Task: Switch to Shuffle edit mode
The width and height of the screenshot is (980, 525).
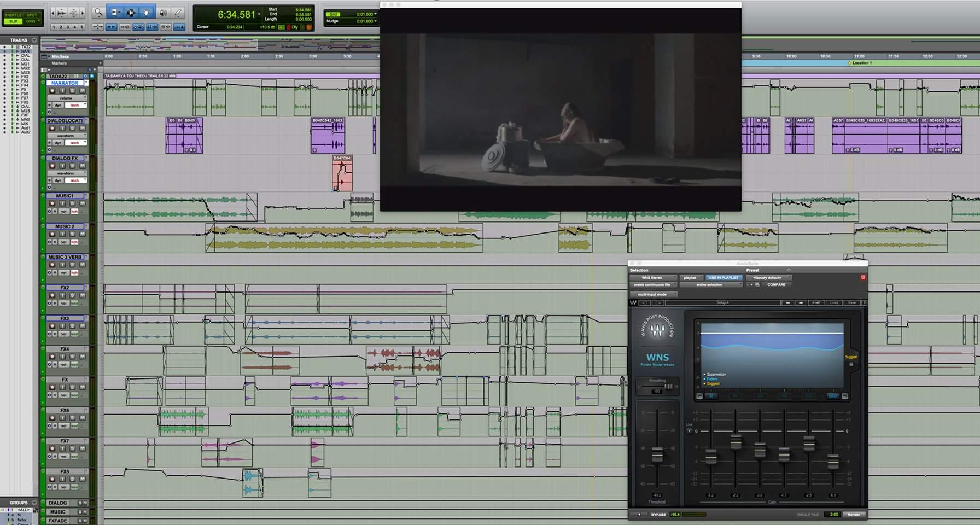Action: (x=13, y=15)
